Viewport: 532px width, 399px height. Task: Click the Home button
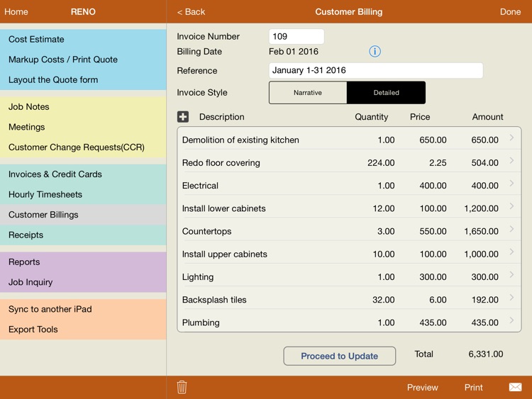[16, 12]
